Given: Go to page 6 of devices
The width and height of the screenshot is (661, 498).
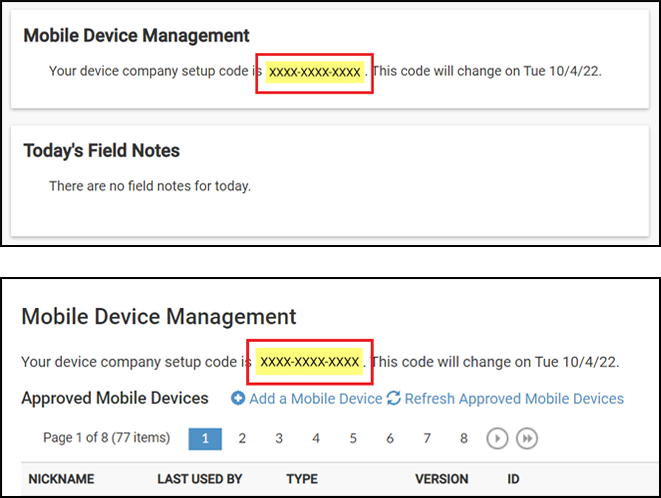Looking at the screenshot, I should click(390, 439).
